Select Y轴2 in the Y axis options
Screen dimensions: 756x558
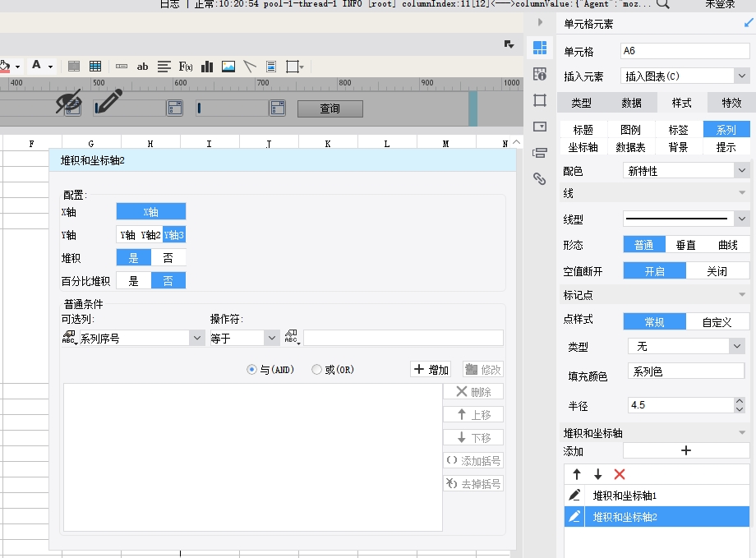click(150, 235)
